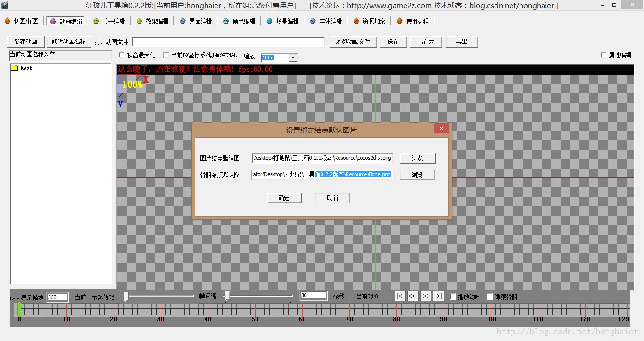Click the orange icon beside 切图/拼图
The image size is (644, 341).
pos(7,21)
